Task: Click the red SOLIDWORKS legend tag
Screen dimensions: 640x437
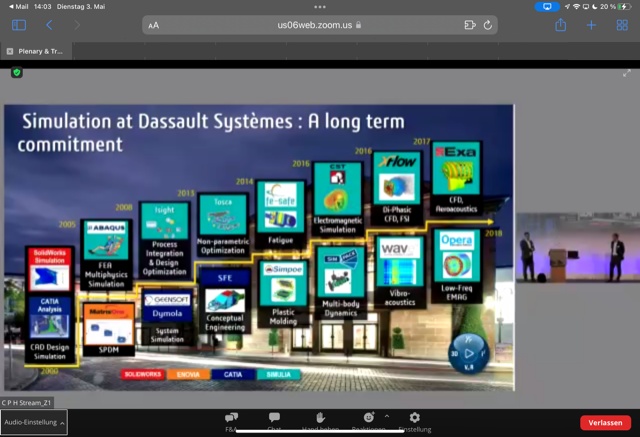Action: 142,374
